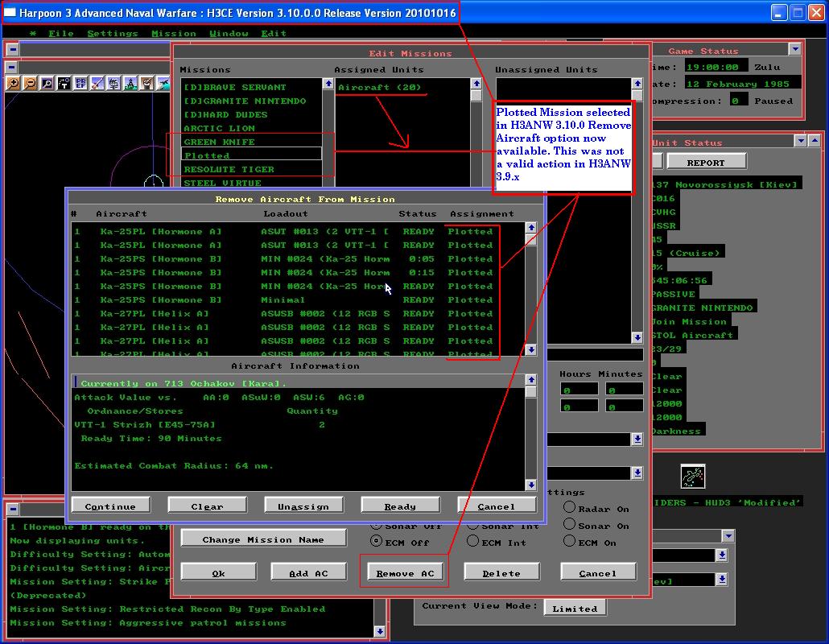Click the aircraft toolbar icon

coord(163,83)
